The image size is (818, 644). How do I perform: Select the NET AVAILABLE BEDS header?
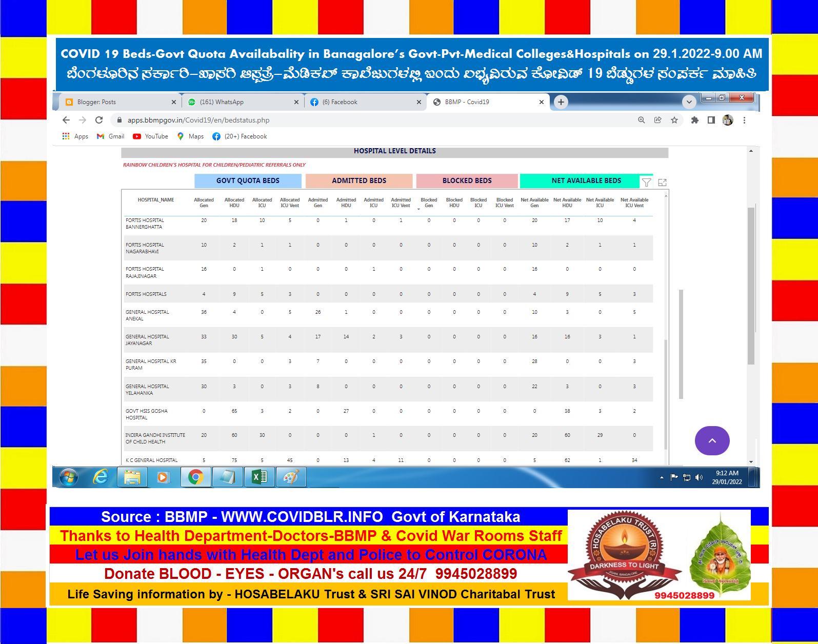pyautogui.click(x=586, y=181)
